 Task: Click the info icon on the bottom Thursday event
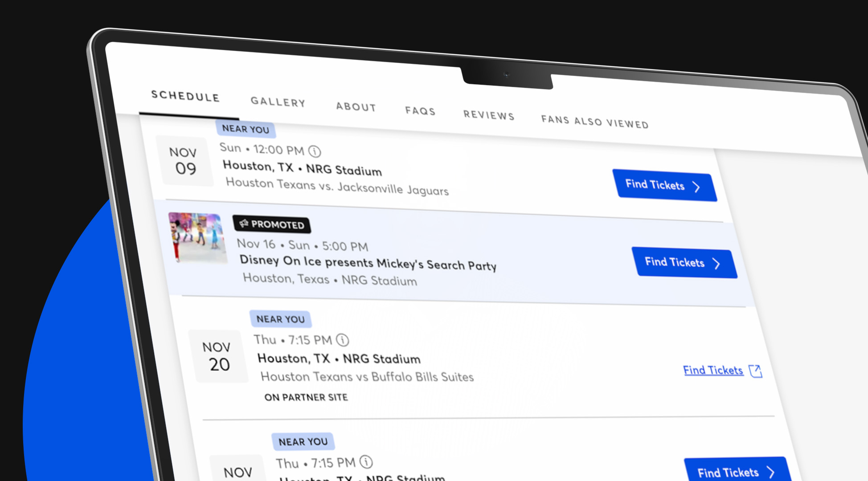366,462
